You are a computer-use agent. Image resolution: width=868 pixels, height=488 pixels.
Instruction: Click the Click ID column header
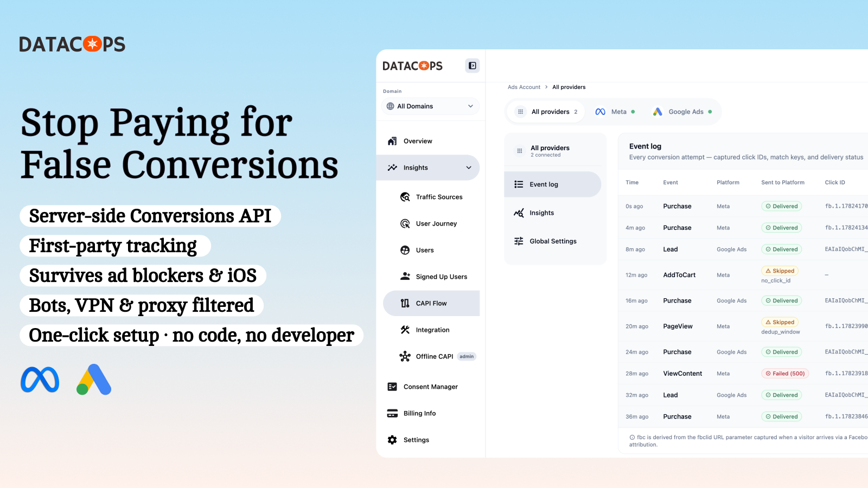click(x=835, y=183)
